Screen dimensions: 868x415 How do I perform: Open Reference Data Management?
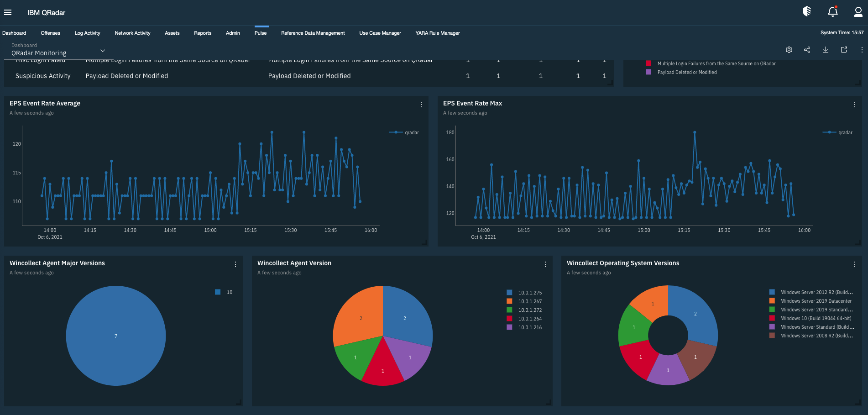(x=313, y=33)
